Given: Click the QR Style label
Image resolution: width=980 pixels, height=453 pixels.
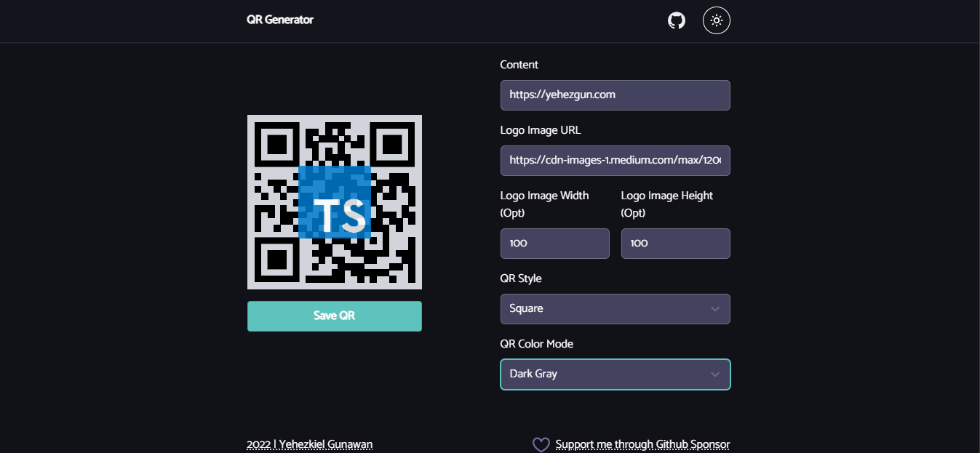Looking at the screenshot, I should [x=521, y=278].
